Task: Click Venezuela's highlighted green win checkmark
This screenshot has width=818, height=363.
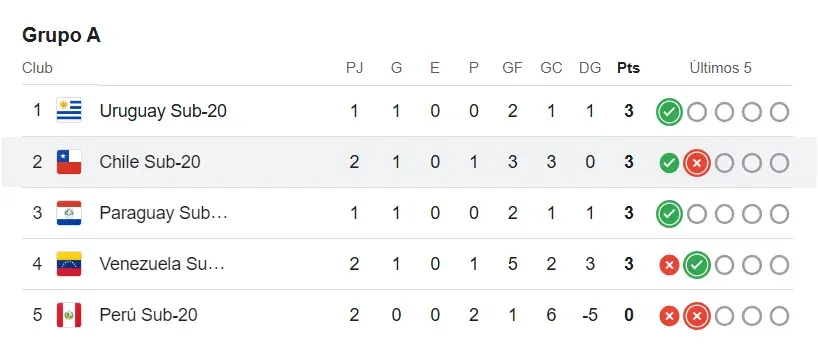Action: [697, 265]
